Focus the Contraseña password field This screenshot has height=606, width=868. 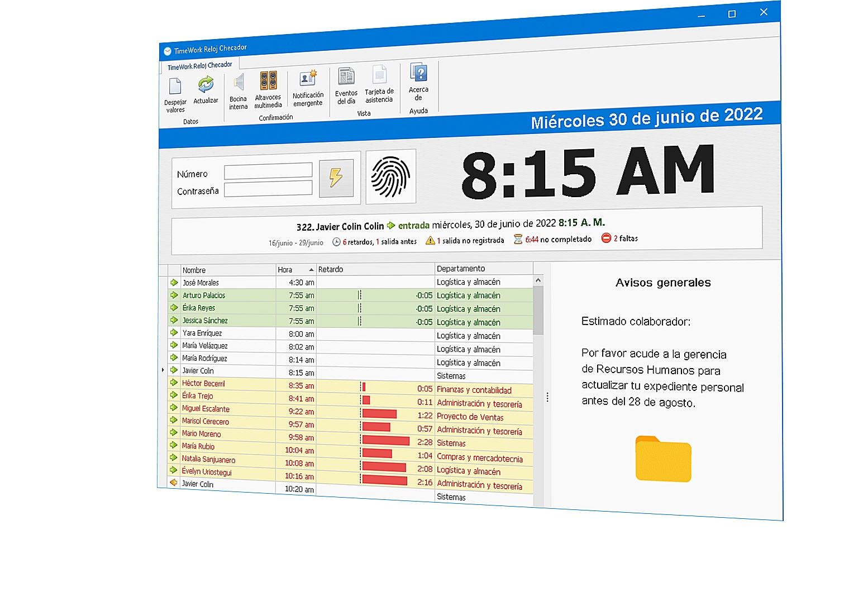point(268,189)
